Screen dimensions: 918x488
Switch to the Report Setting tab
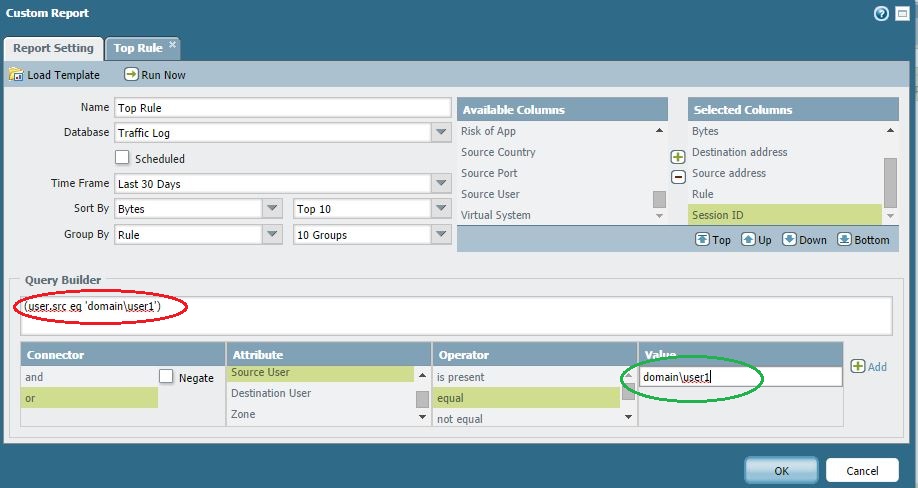click(x=53, y=48)
